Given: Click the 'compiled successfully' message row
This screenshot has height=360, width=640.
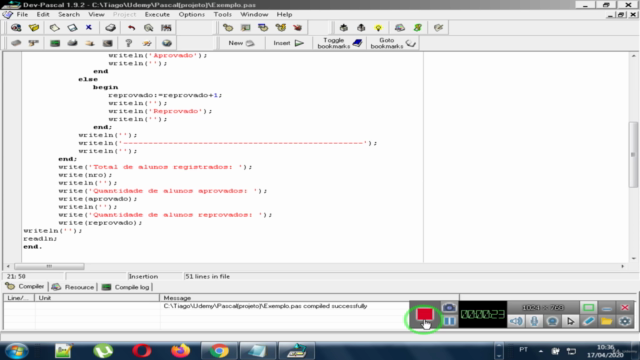Looking at the screenshot, I should tap(265, 306).
